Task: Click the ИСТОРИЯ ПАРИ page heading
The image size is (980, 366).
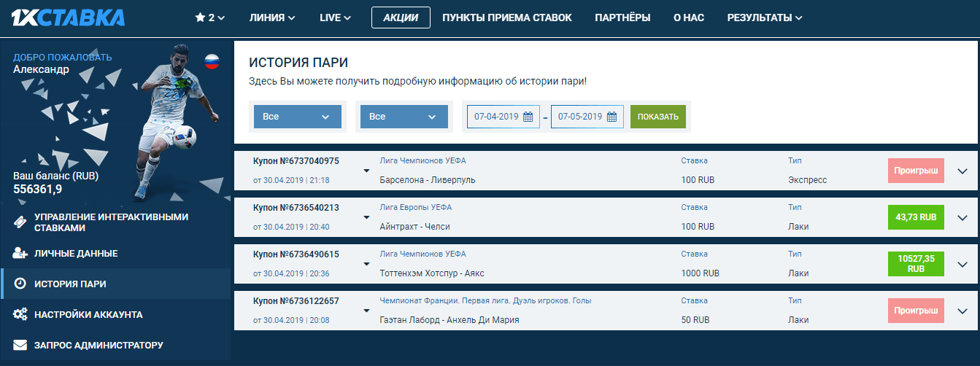Action: pos(298,62)
